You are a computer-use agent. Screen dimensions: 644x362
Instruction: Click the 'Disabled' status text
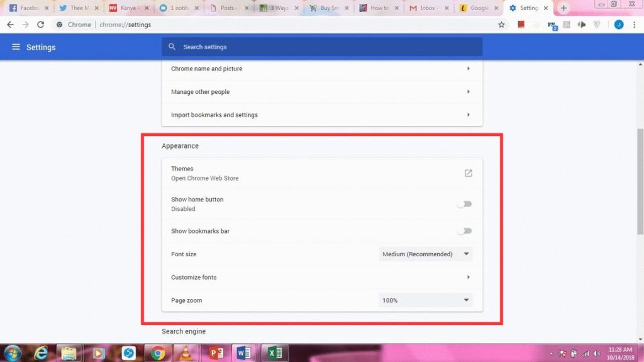(183, 208)
